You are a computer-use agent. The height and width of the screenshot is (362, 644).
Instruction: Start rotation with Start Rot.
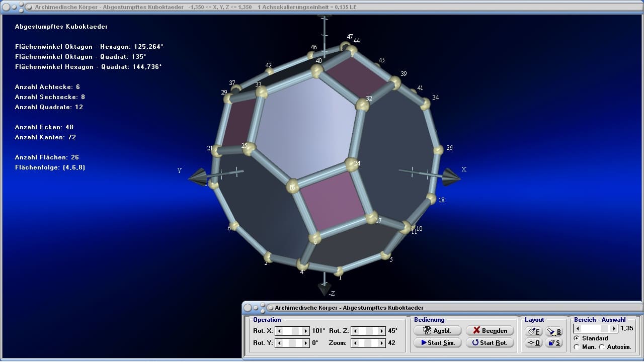(x=490, y=343)
